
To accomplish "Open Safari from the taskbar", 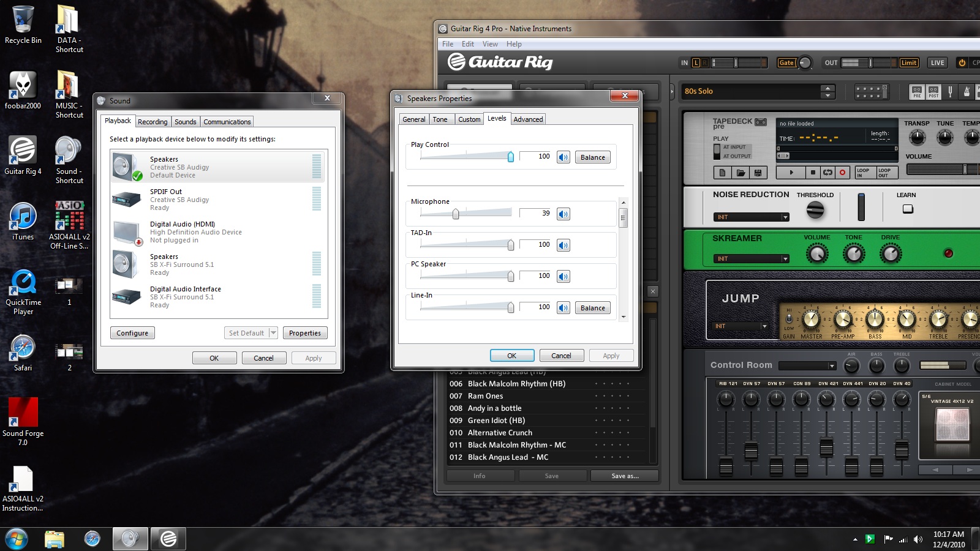I will 92,539.
